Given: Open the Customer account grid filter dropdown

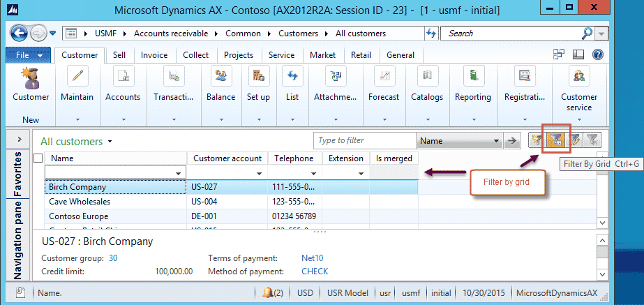Looking at the screenshot, I should coord(259,173).
